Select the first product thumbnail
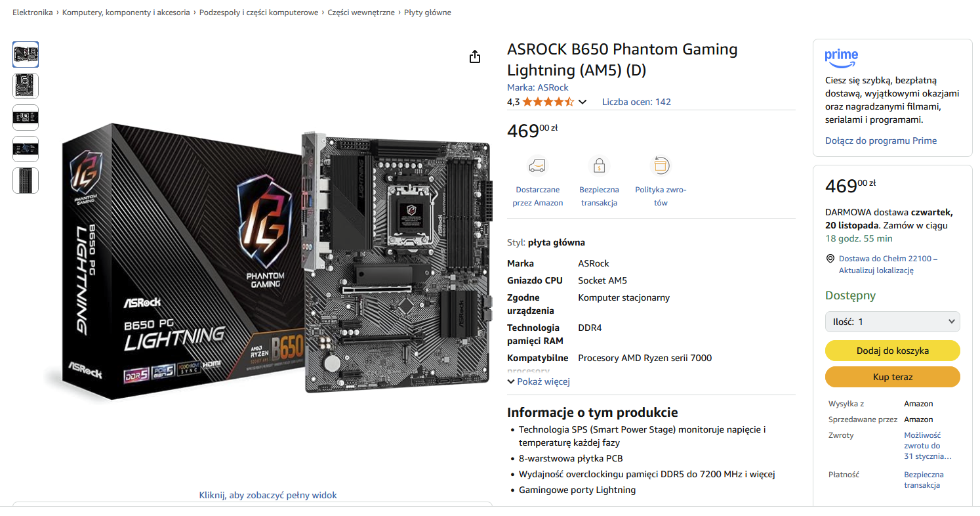 26,54
